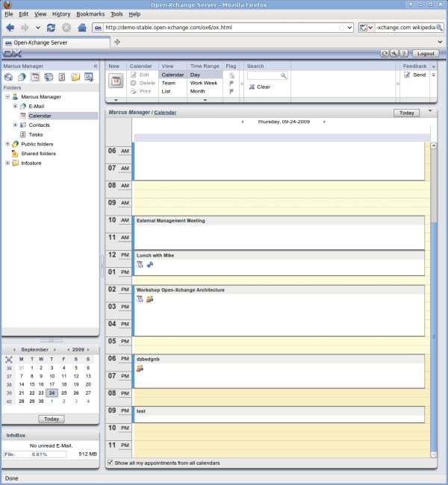Click the Edit appointment icon
Viewport: 448px width, 485px height.
click(134, 75)
